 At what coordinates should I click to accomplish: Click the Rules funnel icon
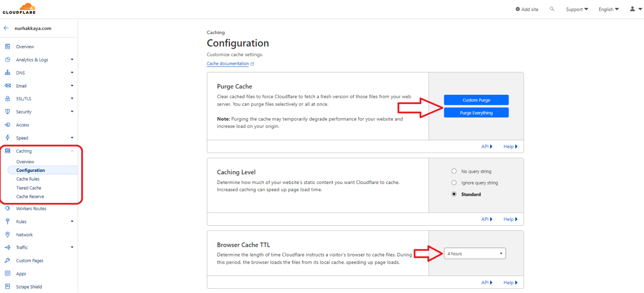[x=8, y=221]
